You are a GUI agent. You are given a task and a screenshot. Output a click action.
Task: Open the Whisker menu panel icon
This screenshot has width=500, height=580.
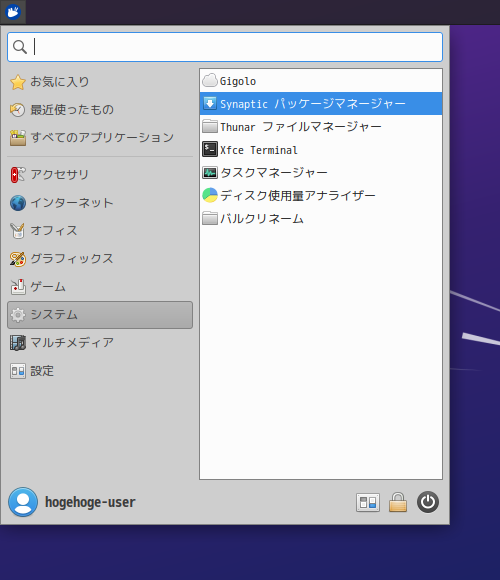13,12
